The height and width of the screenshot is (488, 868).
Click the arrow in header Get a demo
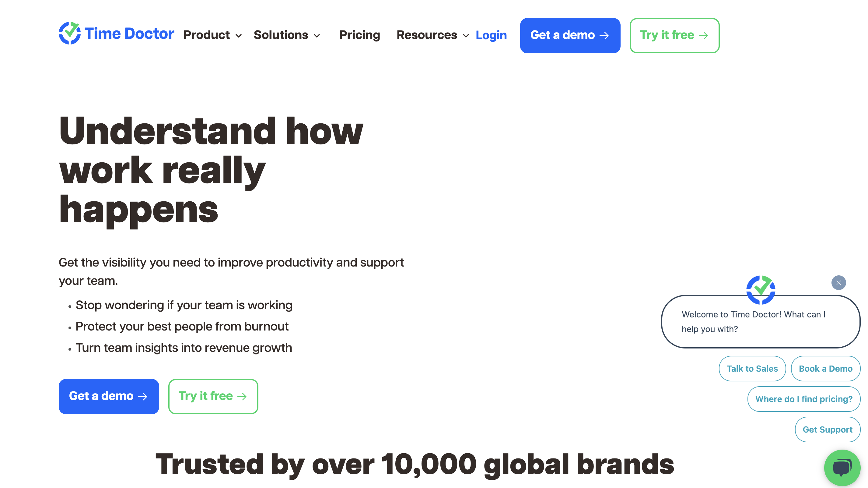(604, 36)
